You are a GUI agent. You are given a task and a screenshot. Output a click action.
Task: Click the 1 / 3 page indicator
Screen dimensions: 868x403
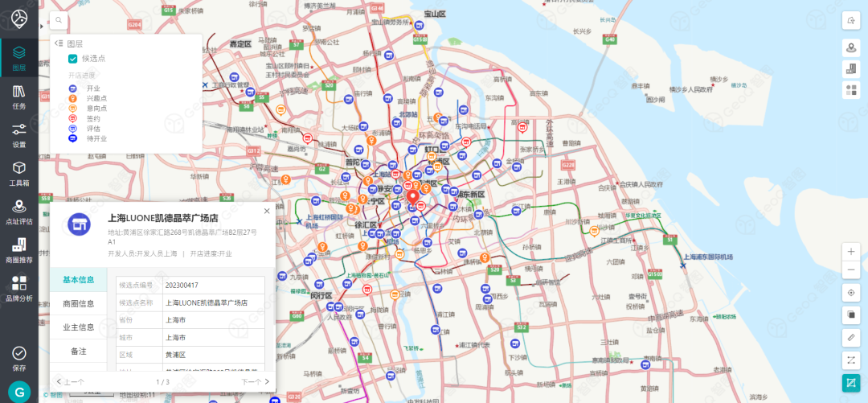pos(162,382)
